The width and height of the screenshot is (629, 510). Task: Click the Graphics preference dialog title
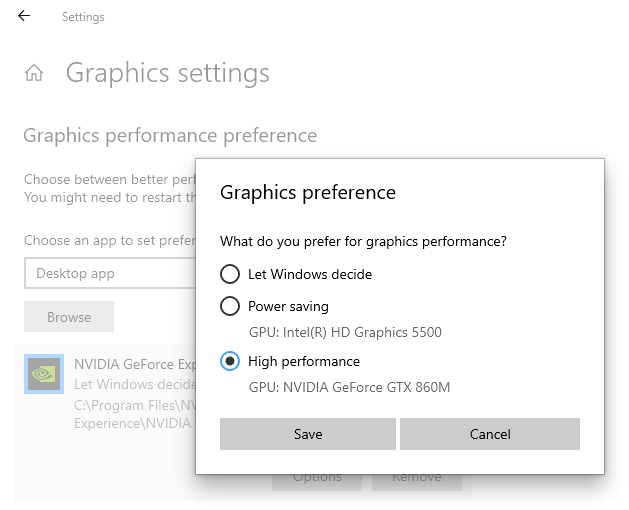tap(308, 192)
